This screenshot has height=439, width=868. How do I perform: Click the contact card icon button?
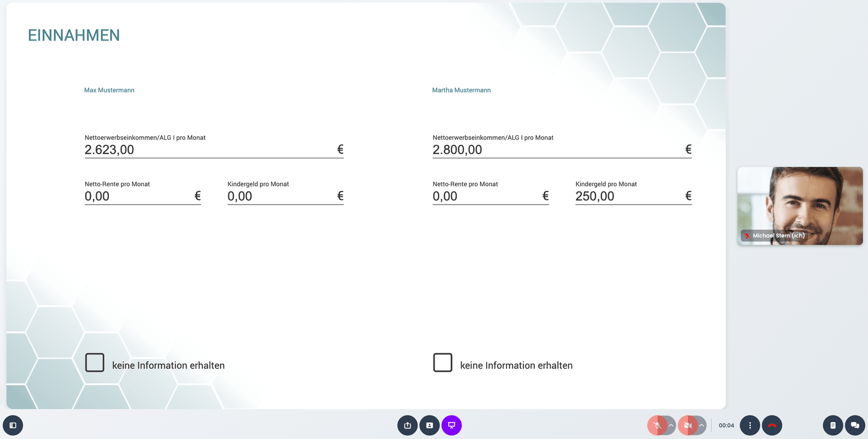click(x=430, y=425)
